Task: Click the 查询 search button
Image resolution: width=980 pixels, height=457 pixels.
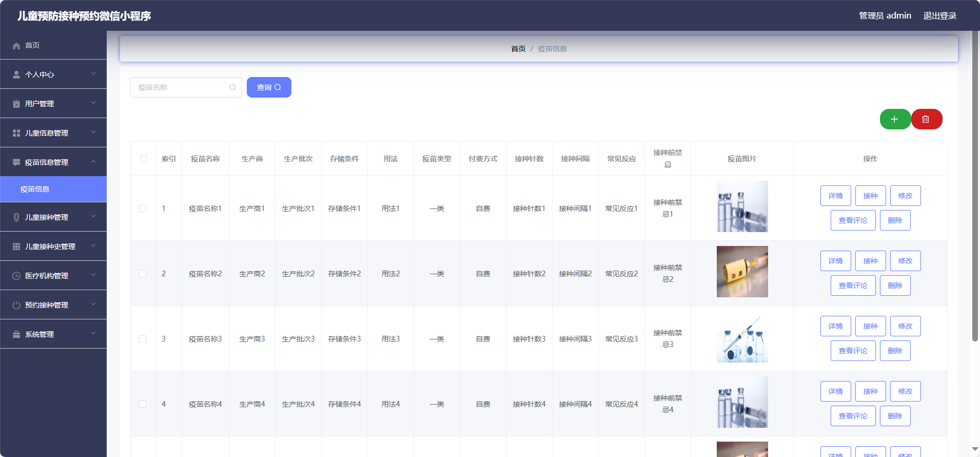Action: pyautogui.click(x=269, y=87)
